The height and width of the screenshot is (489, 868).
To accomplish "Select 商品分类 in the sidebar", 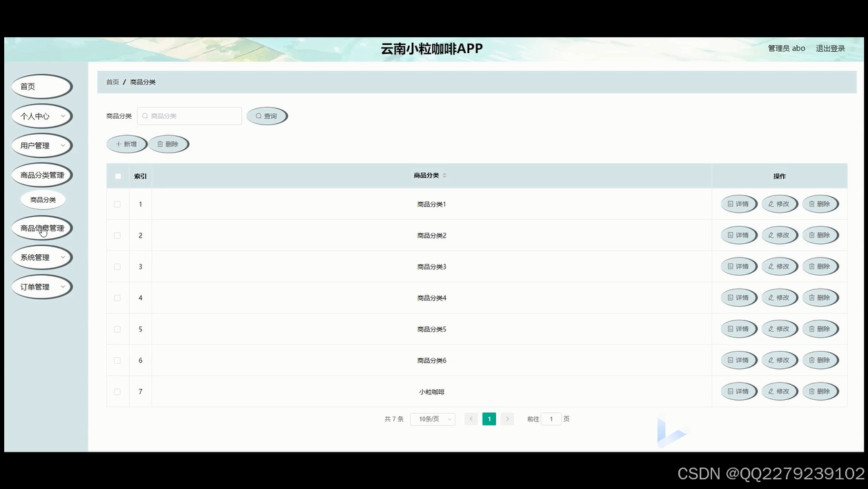I will tap(42, 199).
